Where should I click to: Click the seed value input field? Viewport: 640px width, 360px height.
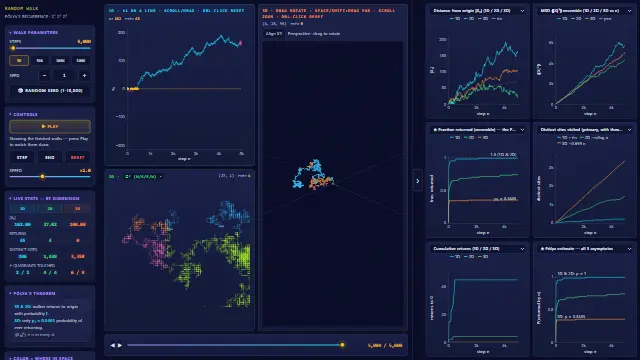point(64,76)
